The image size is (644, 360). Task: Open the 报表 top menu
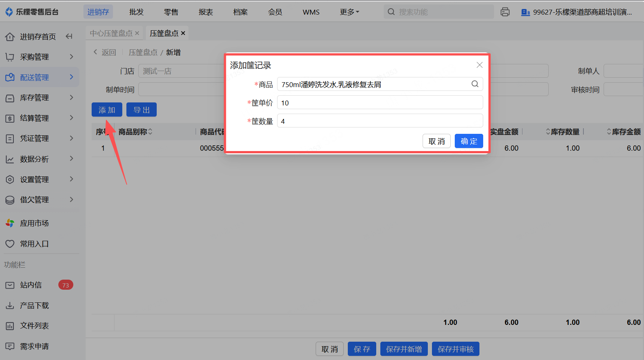pyautogui.click(x=206, y=12)
